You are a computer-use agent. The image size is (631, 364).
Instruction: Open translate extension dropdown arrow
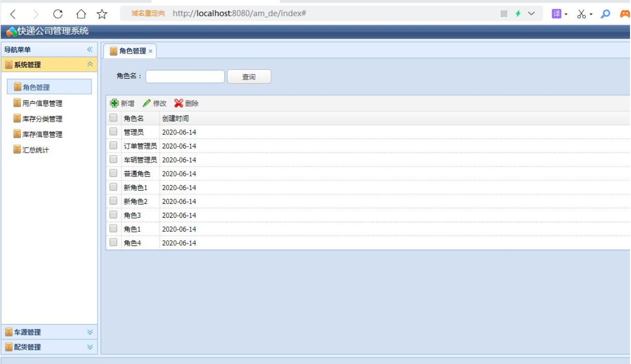click(x=566, y=14)
